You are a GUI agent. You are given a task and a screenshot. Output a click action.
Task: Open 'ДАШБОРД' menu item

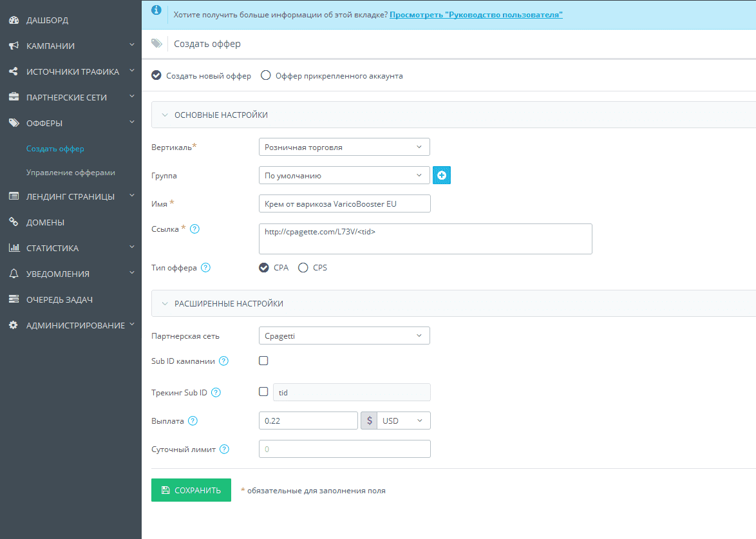[x=47, y=20]
